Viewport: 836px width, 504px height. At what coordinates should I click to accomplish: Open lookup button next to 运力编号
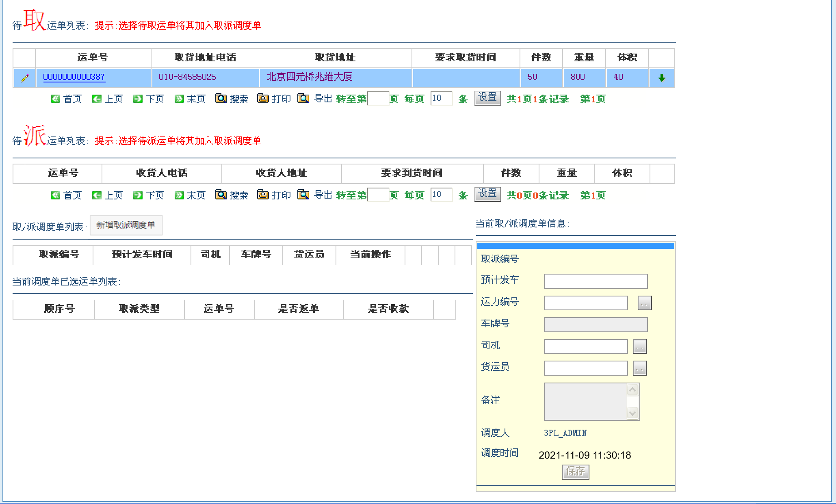645,303
